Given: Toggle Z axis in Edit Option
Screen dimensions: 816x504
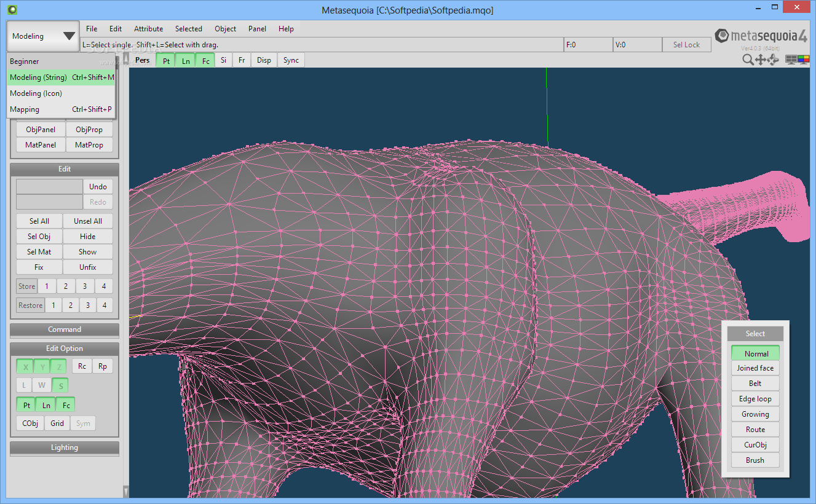Looking at the screenshot, I should 59,367.
